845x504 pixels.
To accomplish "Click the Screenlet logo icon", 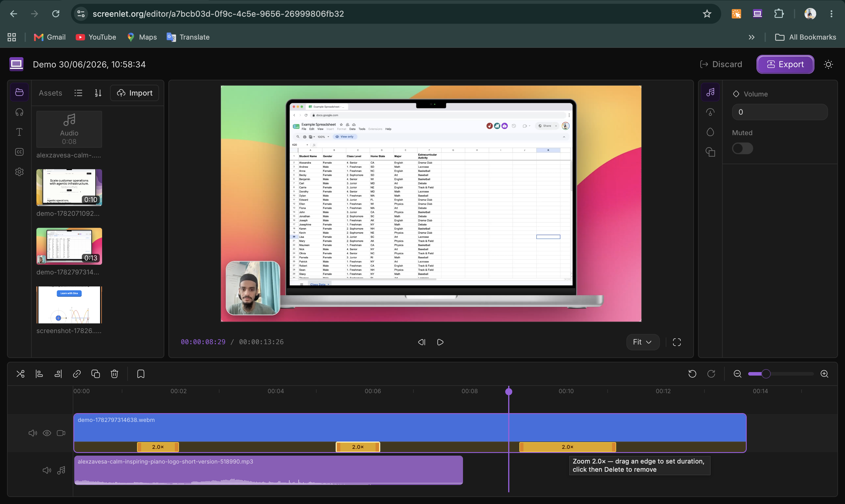I will (16, 64).
